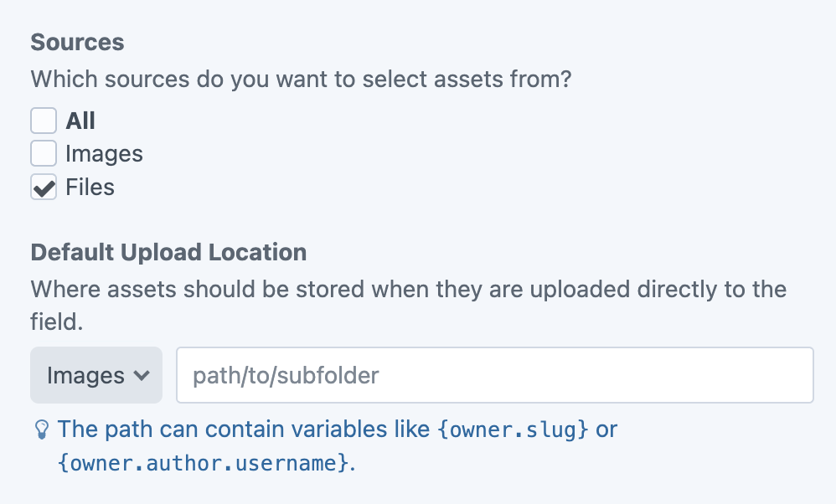
Task: Click the Sources section heading
Action: [77, 42]
